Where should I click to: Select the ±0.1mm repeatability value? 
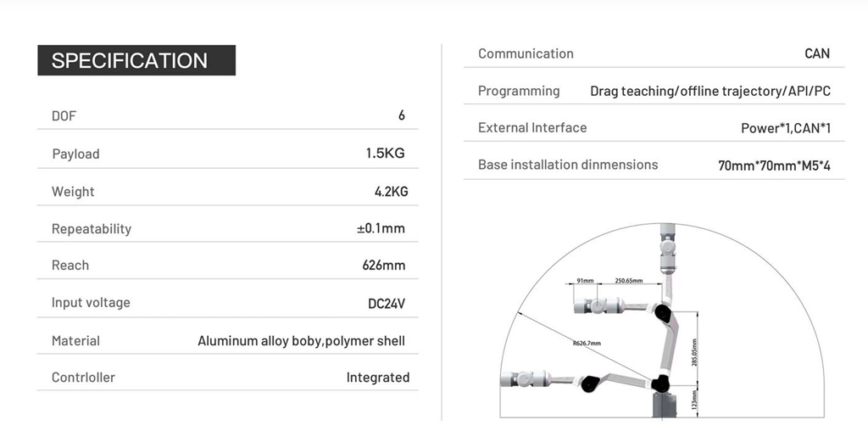click(x=381, y=228)
